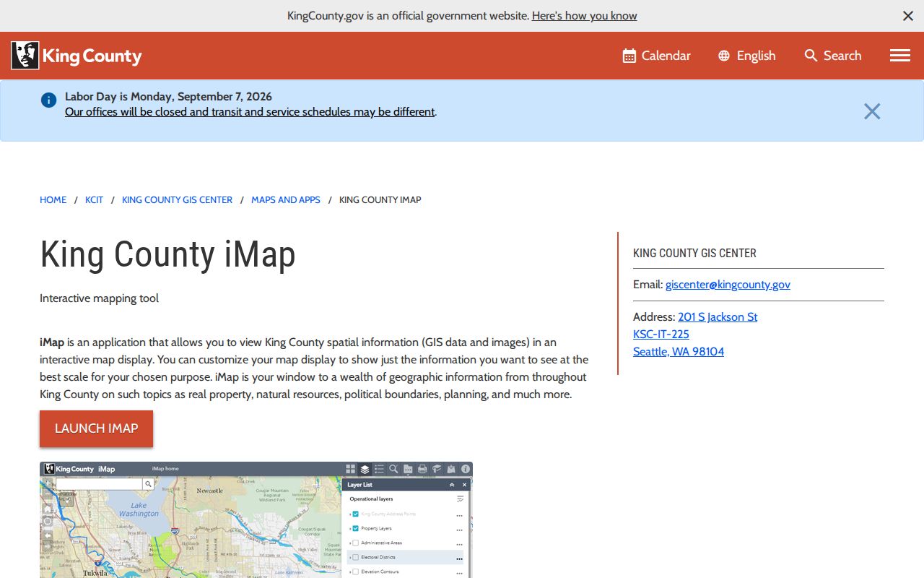Viewport: 924px width, 578px height.
Task: Select the "King County iMap" page heading
Action: [x=167, y=254]
